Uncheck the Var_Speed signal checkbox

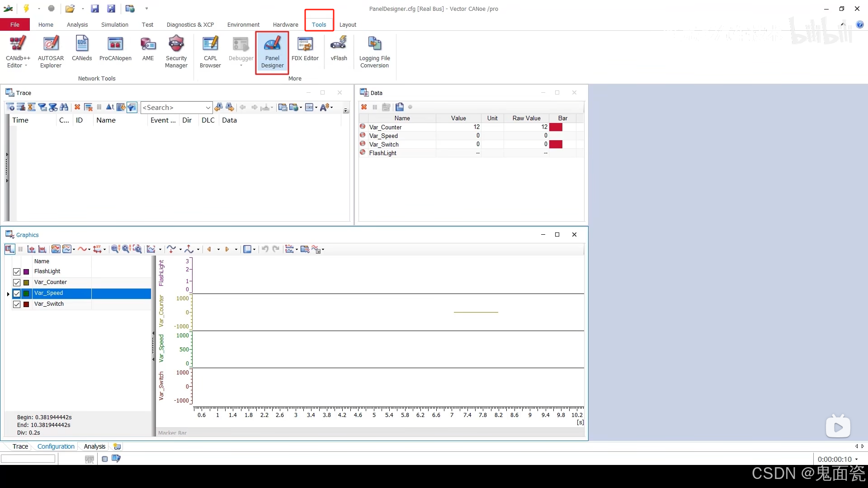[x=17, y=294]
